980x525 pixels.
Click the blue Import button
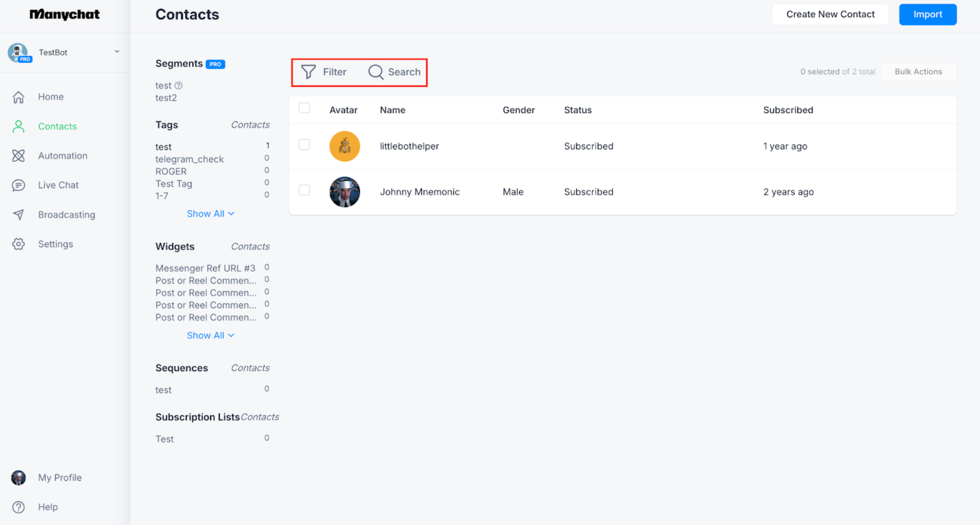(927, 14)
